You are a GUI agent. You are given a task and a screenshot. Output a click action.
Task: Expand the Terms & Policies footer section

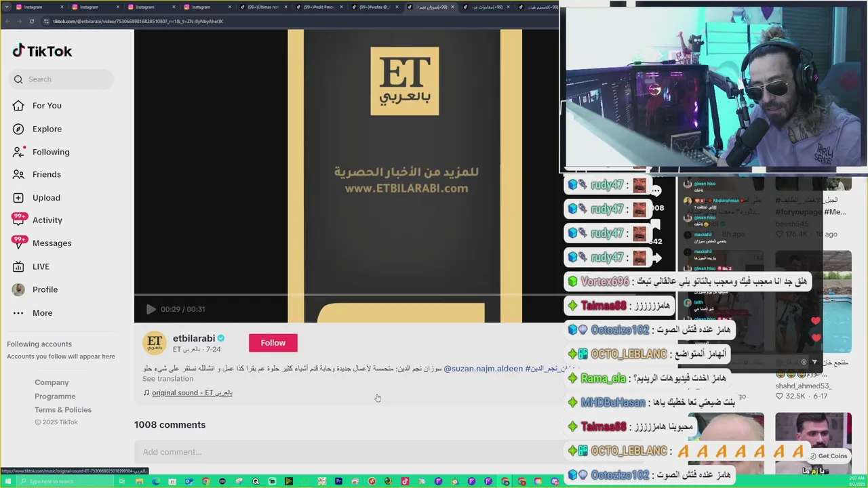click(63, 409)
